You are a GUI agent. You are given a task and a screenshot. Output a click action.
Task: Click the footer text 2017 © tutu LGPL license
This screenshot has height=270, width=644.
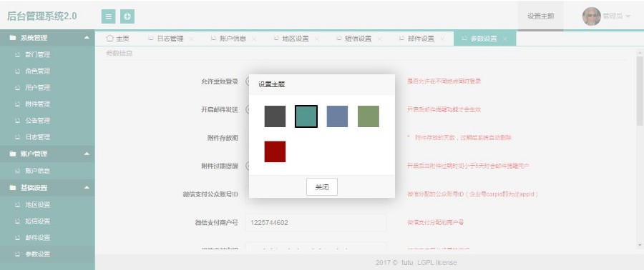416,262
